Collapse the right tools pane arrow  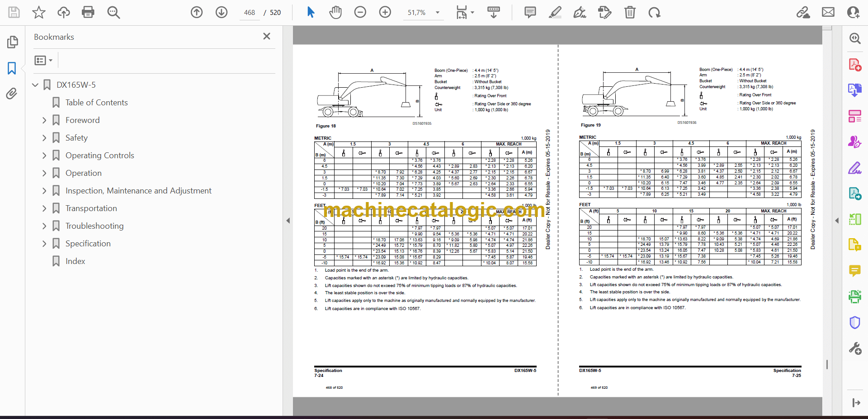click(837, 221)
